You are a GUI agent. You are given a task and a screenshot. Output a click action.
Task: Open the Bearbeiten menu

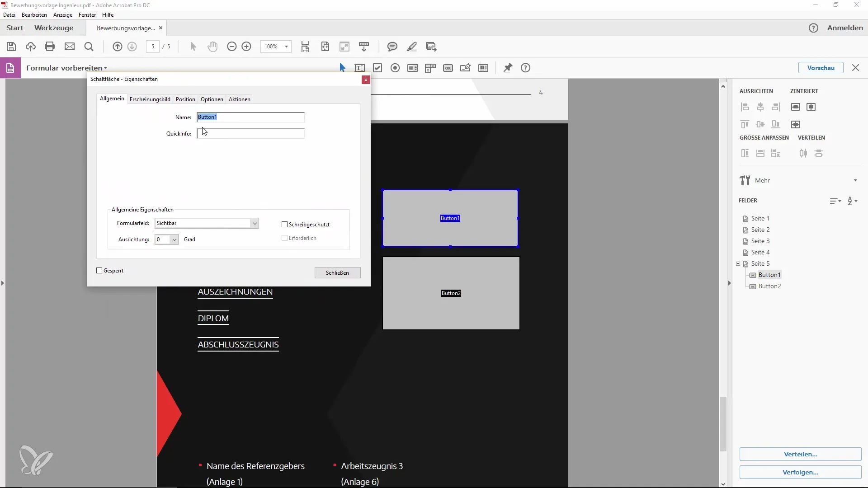[x=34, y=15]
